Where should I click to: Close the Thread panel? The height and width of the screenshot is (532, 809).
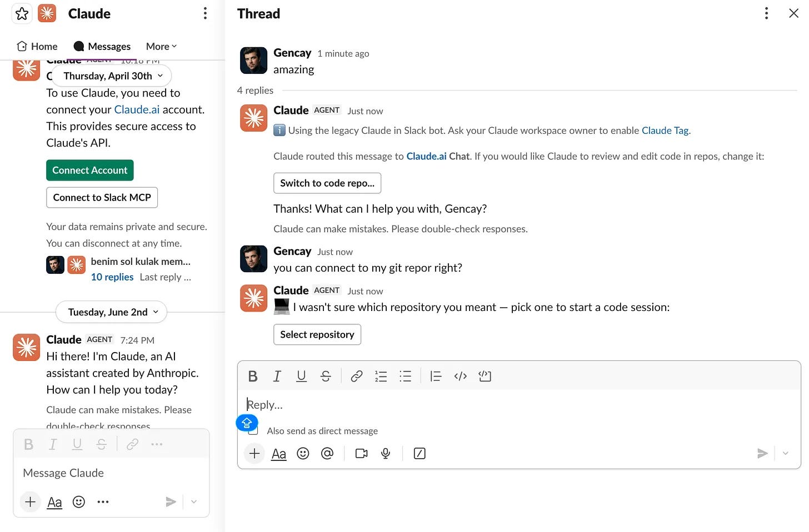793,13
